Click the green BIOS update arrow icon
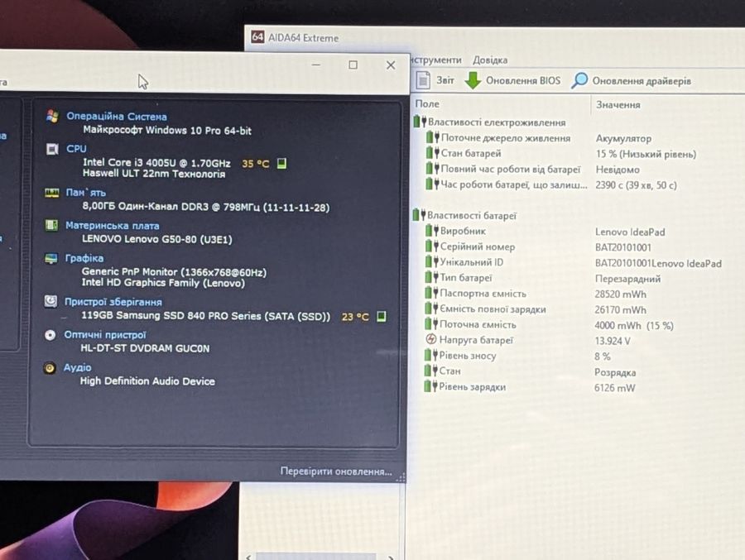 click(x=473, y=80)
